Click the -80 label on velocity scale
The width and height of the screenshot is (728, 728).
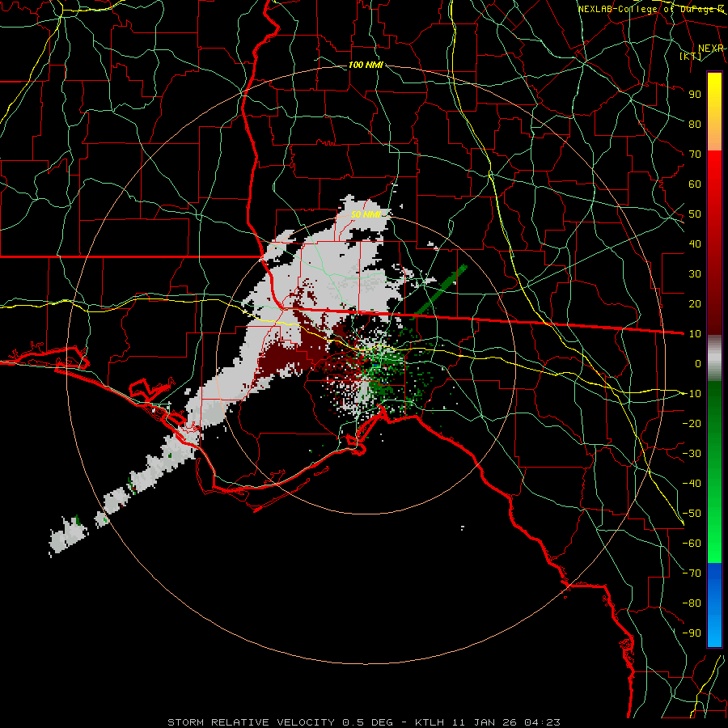(692, 603)
